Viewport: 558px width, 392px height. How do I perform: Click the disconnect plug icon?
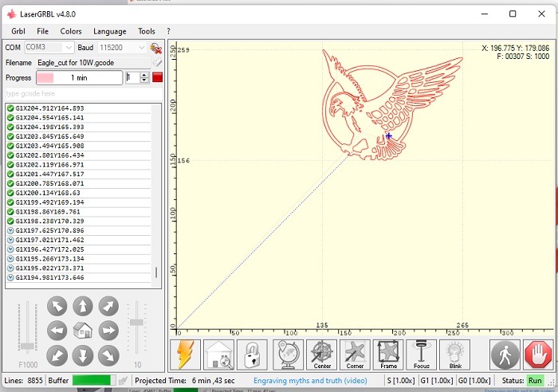pyautogui.click(x=156, y=48)
